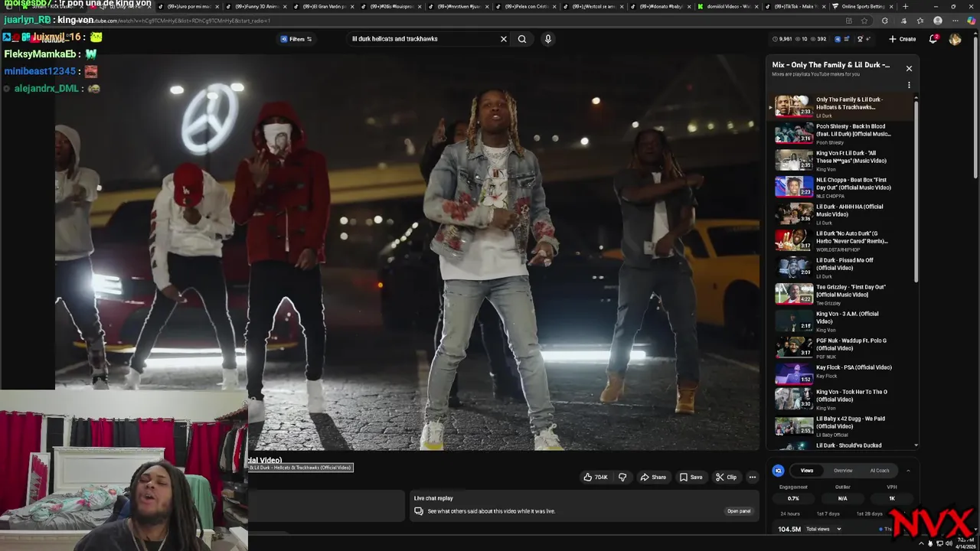Viewport: 980px width, 551px height.
Task: Select Lil Durk AHHH HA playlist item
Action: point(842,214)
